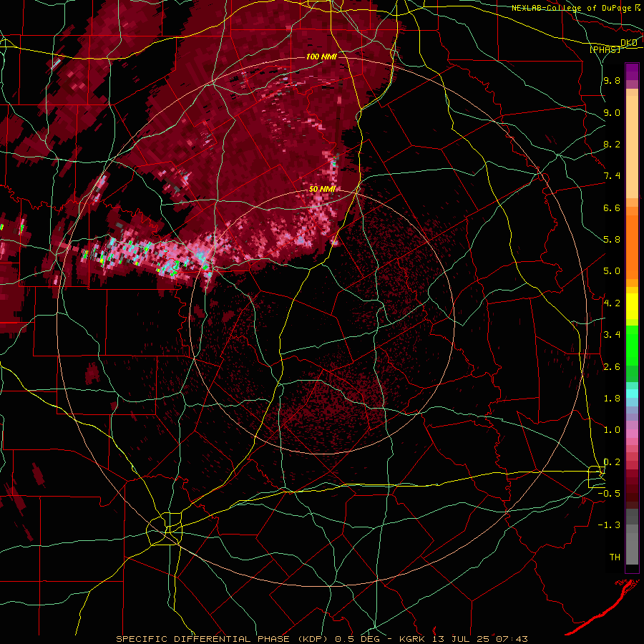
Task: Click the 1.8 value on the scale
Action: tap(612, 399)
